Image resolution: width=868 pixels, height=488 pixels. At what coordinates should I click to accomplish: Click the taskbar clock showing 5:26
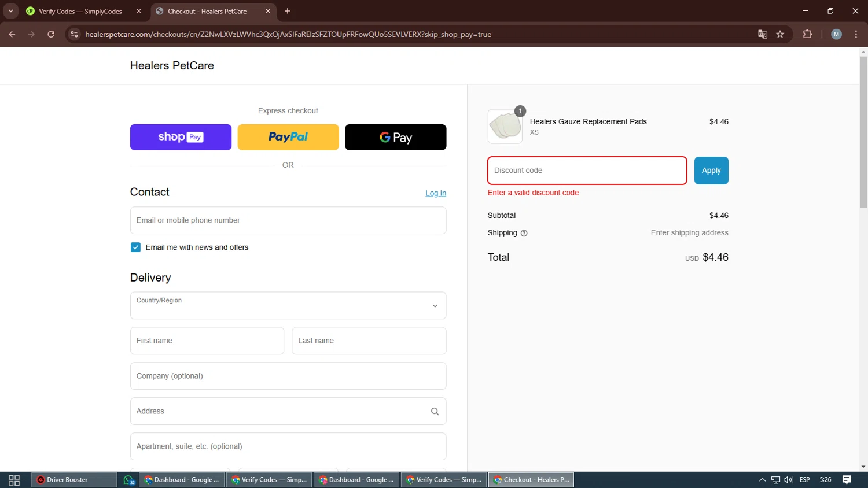[x=825, y=480]
